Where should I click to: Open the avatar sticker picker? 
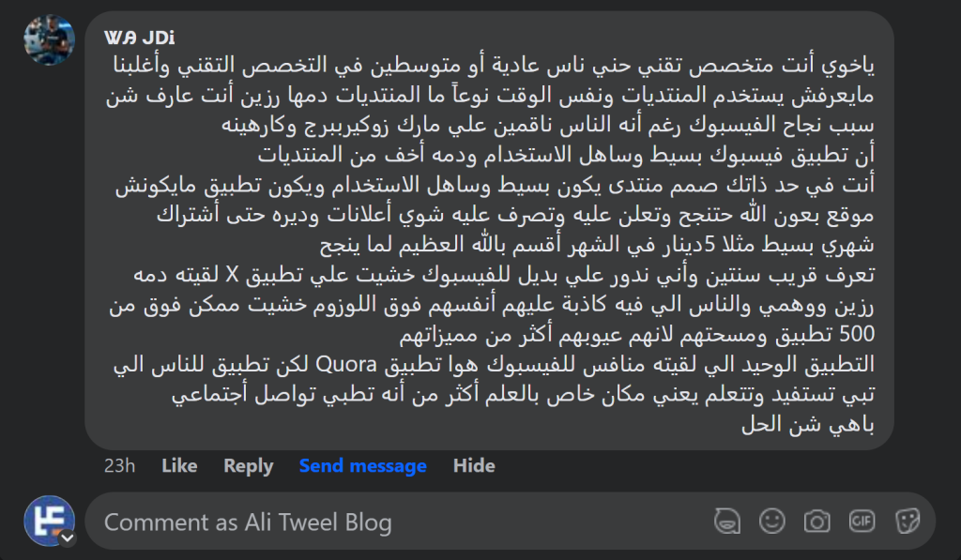tap(724, 521)
